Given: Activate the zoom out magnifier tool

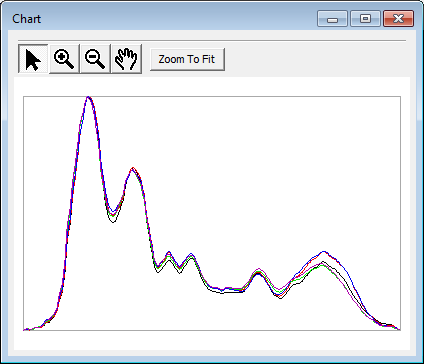Looking at the screenshot, I should click(x=95, y=59).
